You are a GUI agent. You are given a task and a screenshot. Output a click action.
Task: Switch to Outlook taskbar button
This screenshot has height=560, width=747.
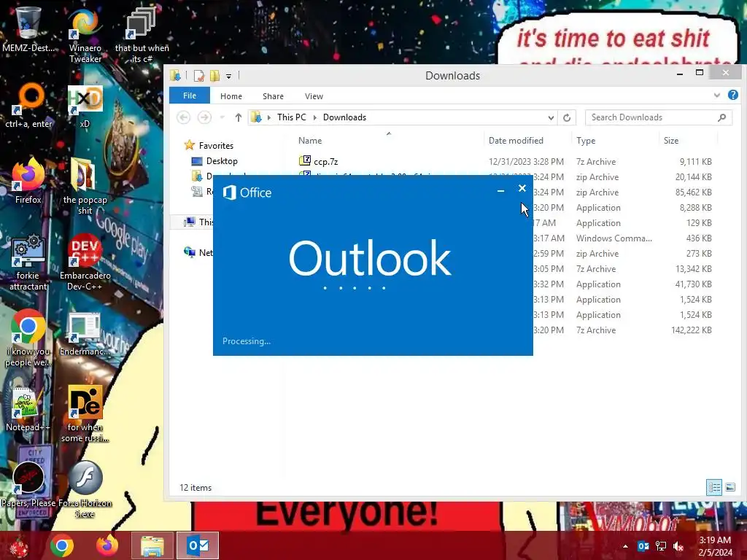[197, 545]
